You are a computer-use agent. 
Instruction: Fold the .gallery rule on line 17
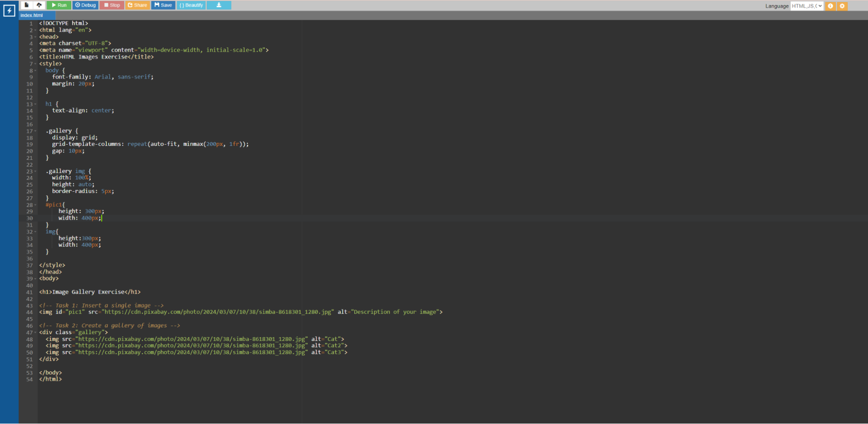(x=35, y=131)
